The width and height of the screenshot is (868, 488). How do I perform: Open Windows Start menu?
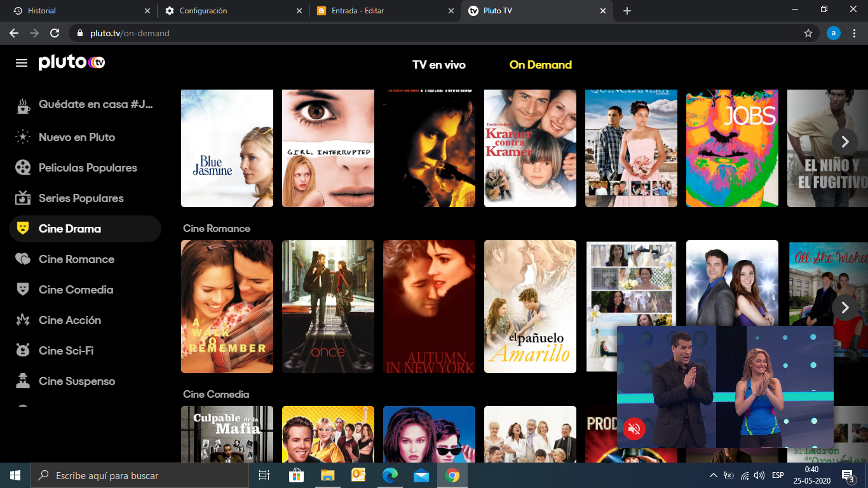[15, 475]
